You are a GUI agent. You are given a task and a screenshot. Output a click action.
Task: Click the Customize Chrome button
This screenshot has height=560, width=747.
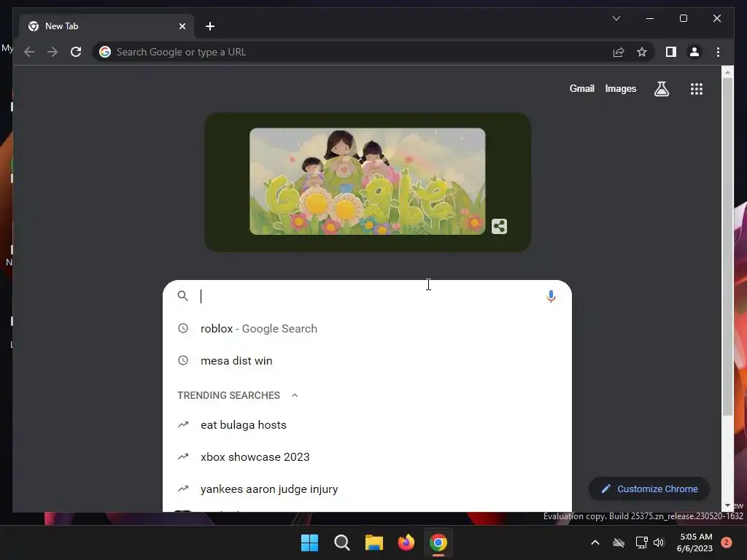click(x=649, y=489)
